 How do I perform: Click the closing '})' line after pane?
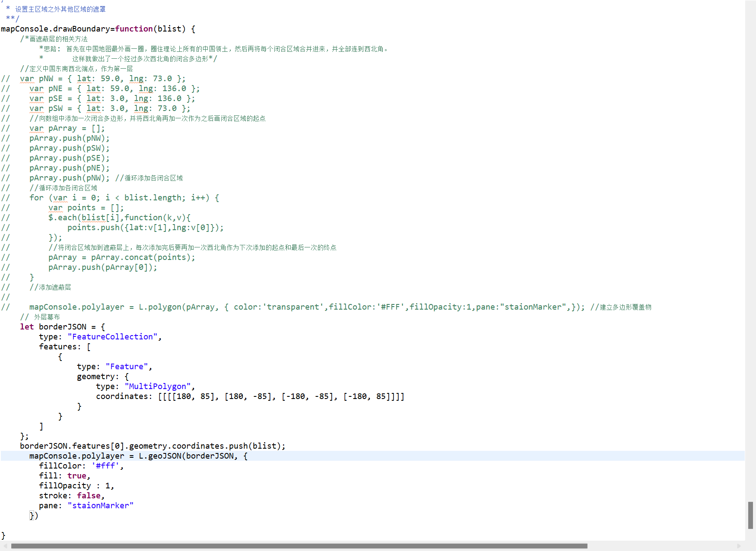[x=34, y=516]
